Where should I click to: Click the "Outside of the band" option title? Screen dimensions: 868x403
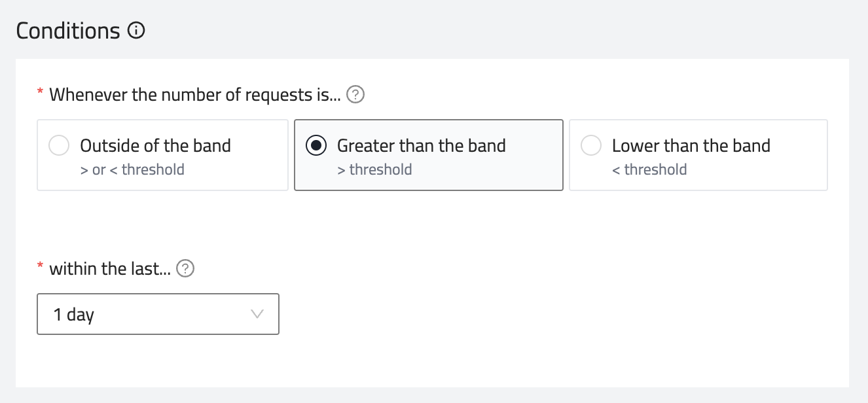point(155,145)
